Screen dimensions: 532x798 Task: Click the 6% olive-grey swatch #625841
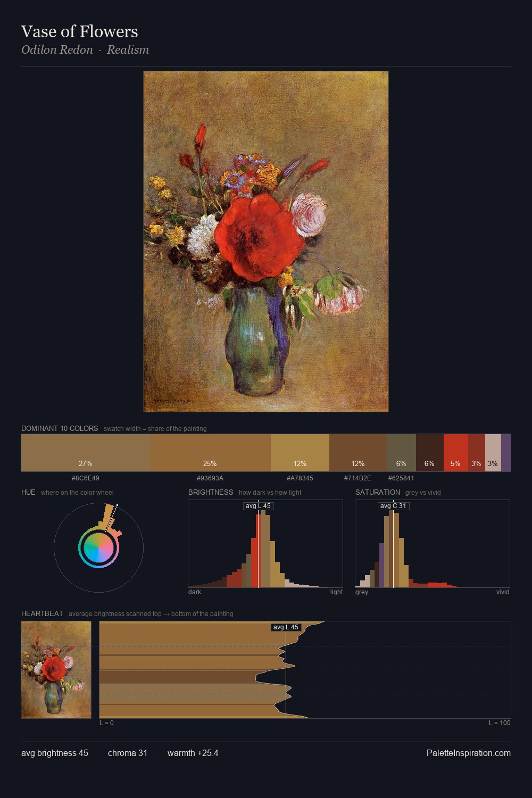pyautogui.click(x=401, y=453)
